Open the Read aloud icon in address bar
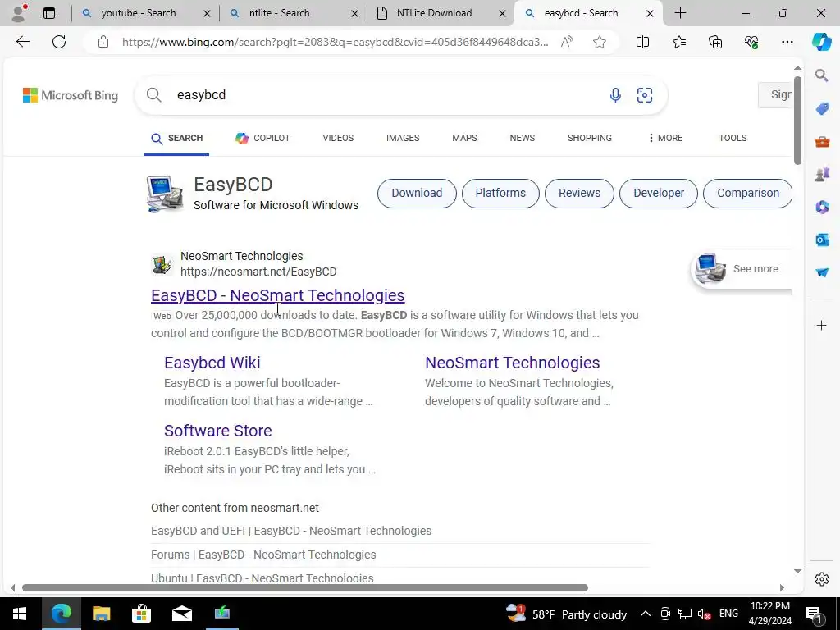The width and height of the screenshot is (840, 630). coord(567,42)
